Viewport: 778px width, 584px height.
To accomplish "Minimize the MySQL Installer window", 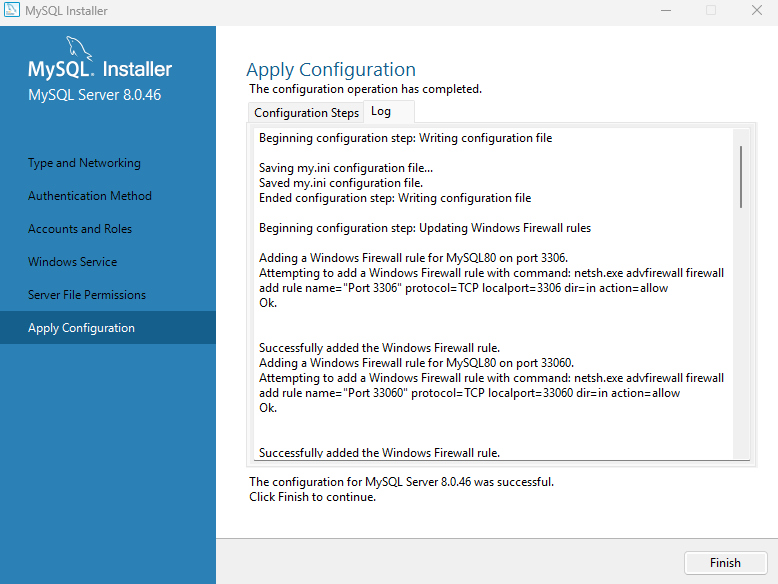I will pyautogui.click(x=666, y=10).
